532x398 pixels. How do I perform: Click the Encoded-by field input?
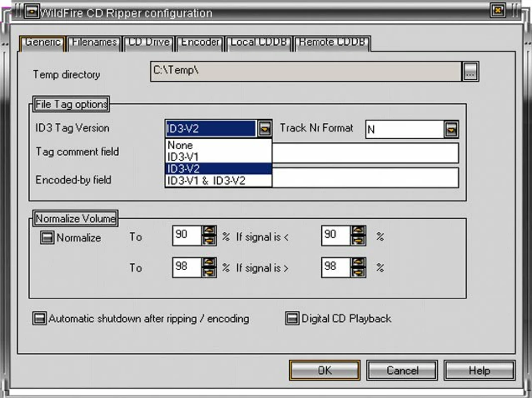365,177
